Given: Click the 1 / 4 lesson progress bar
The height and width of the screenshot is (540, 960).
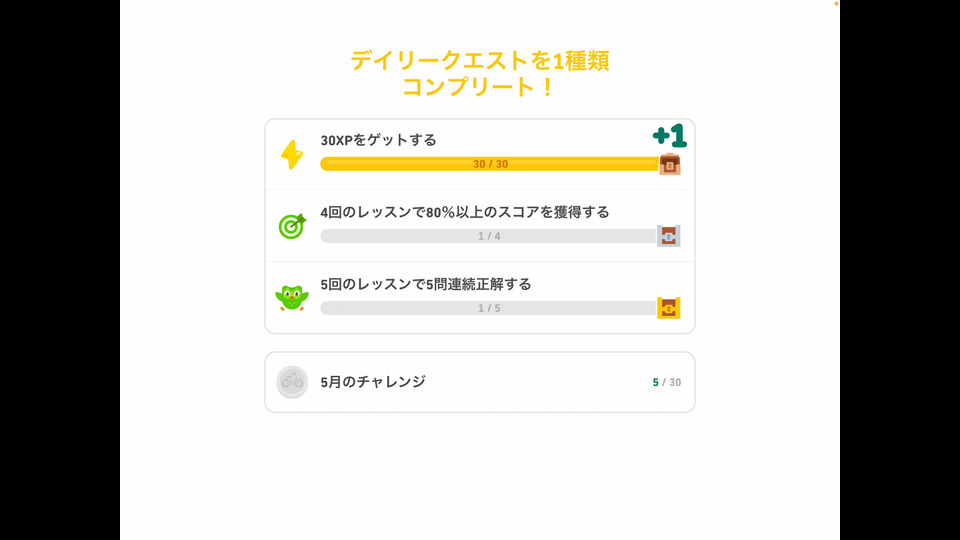Looking at the screenshot, I should point(489,236).
